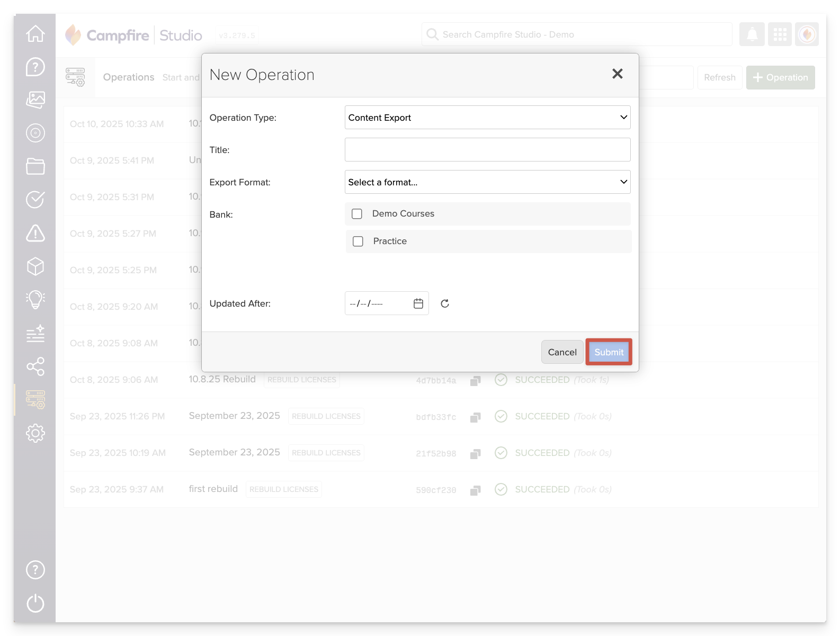Screen dimensions: 840x636
Task: Cancel the New Operation dialog
Action: click(x=562, y=352)
